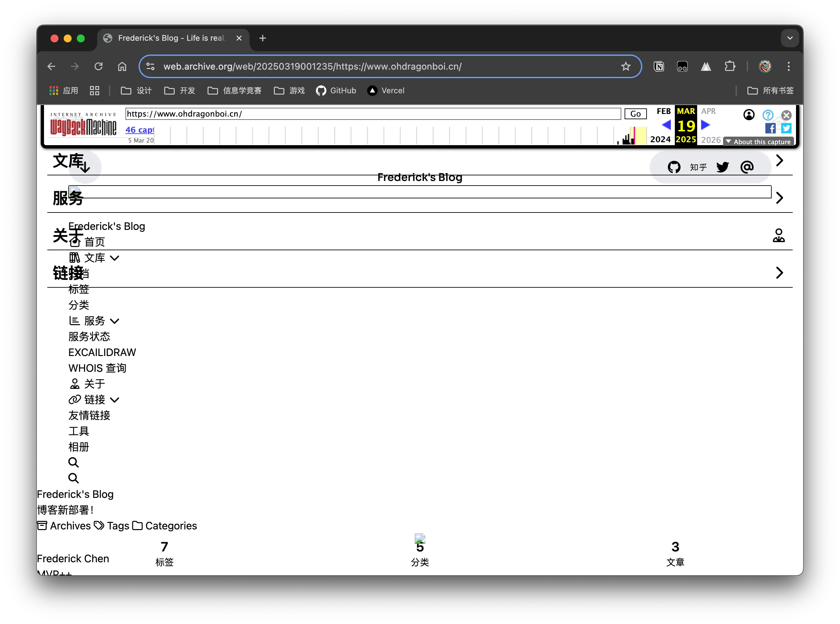
Task: Expand 文库 submenu in nav list
Action: point(115,258)
